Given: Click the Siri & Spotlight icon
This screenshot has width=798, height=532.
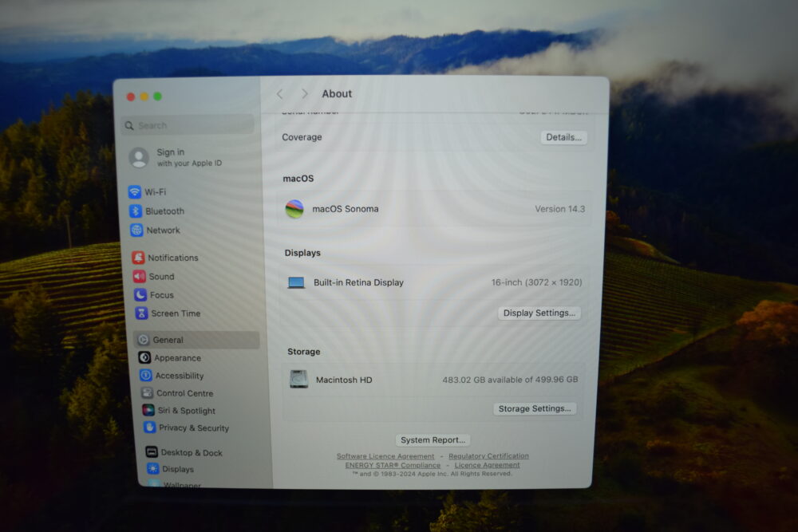Looking at the screenshot, I should click(x=148, y=410).
